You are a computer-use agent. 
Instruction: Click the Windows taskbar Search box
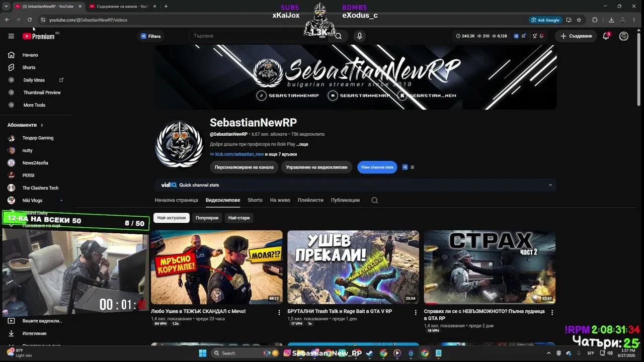coord(246,353)
